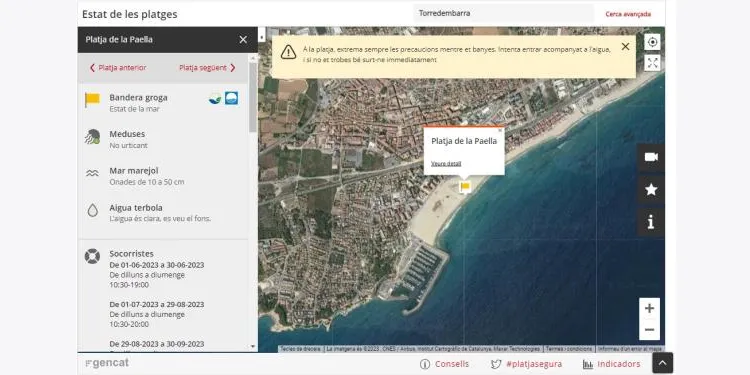Center map on my location
750x375 pixels.
click(x=652, y=42)
